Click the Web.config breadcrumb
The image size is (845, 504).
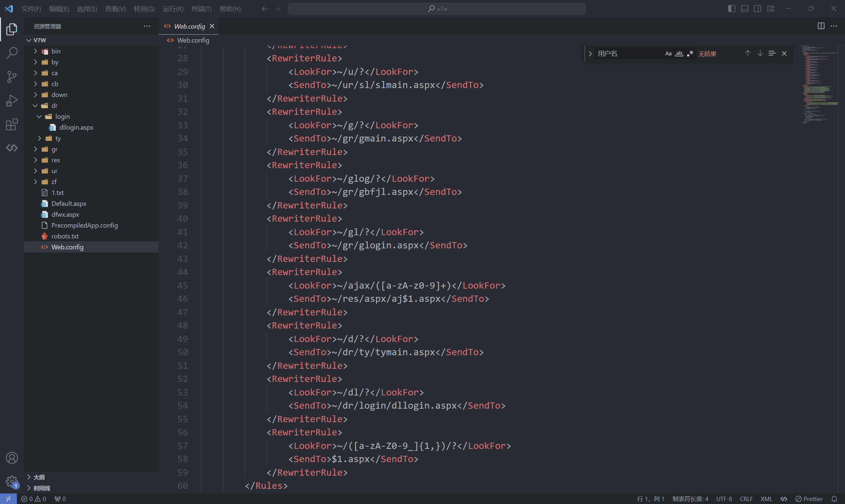(x=188, y=40)
